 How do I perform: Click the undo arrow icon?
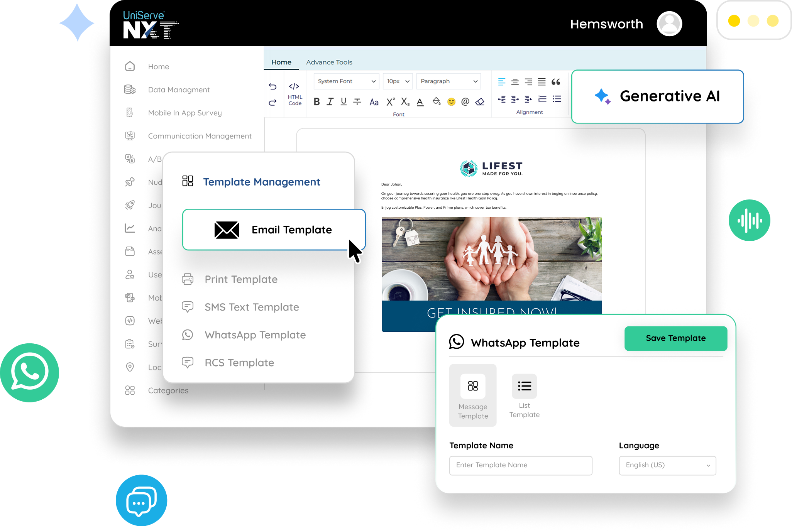pos(272,86)
